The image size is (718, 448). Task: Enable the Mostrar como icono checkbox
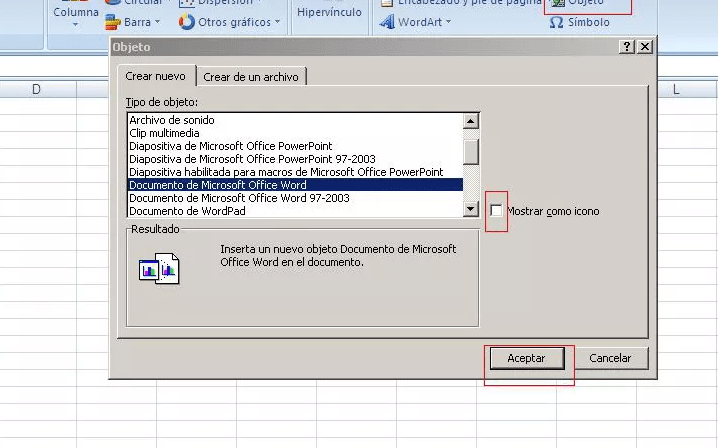coord(496,211)
